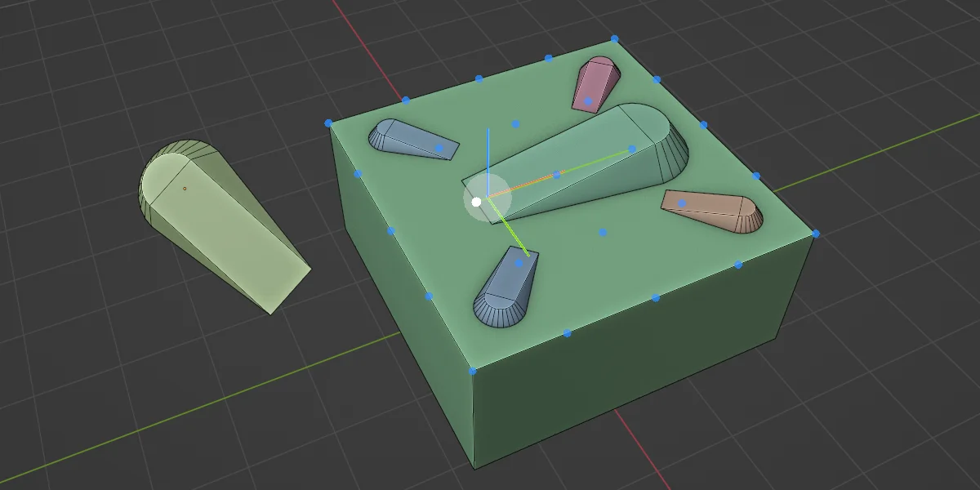Viewport: 980px width, 490px height.
Task: Click the white circular gizmo handle
Action: tap(477, 201)
